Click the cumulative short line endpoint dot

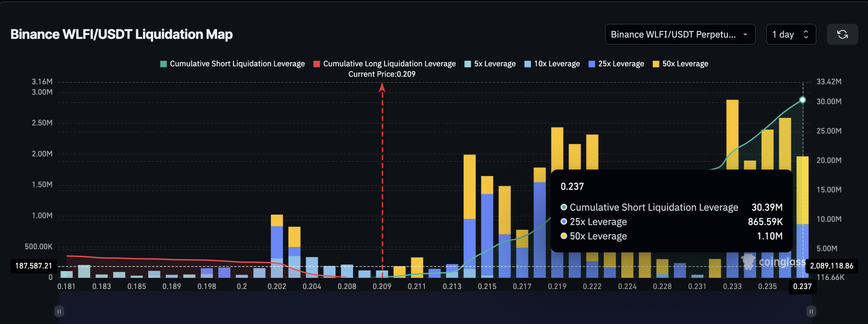(x=803, y=100)
